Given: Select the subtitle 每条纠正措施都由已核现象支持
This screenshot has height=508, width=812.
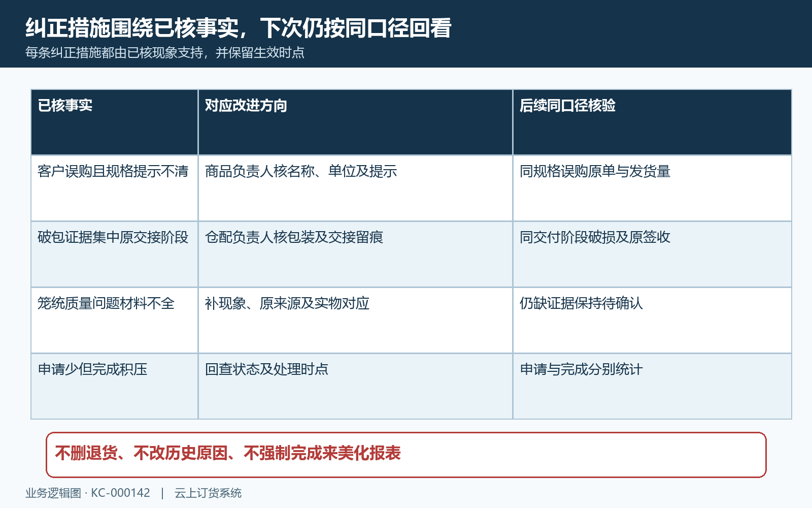Looking at the screenshot, I should (x=165, y=53).
